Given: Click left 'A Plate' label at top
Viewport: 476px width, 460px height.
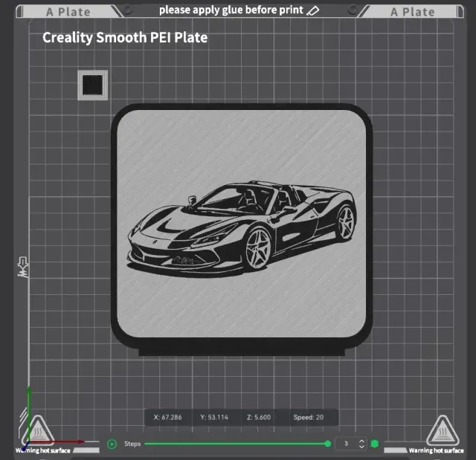Looking at the screenshot, I should click(x=68, y=12).
